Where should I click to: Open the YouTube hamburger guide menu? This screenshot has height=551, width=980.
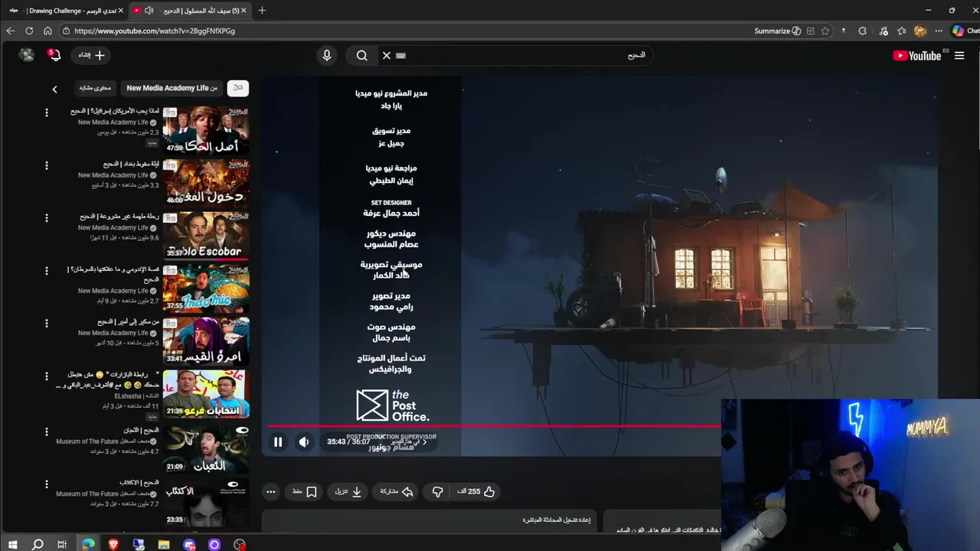[x=959, y=55]
